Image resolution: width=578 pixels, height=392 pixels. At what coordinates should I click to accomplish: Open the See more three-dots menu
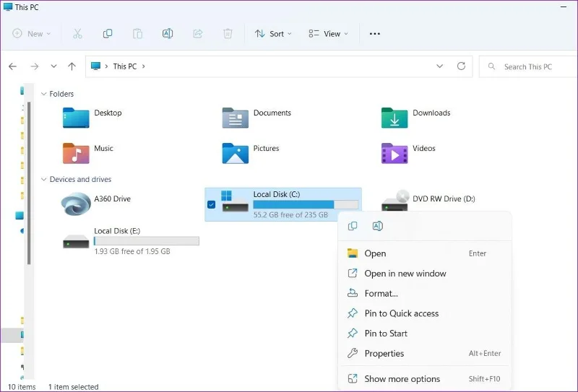click(x=375, y=34)
